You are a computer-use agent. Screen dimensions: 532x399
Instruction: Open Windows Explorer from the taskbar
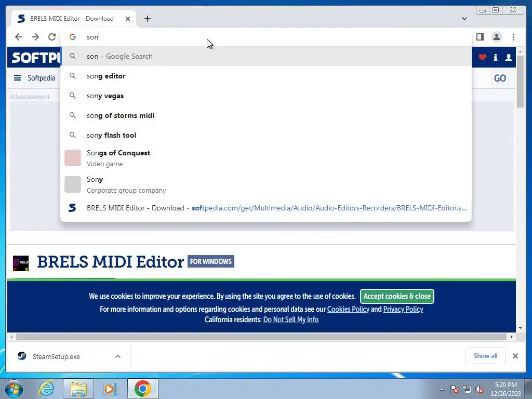[78, 389]
